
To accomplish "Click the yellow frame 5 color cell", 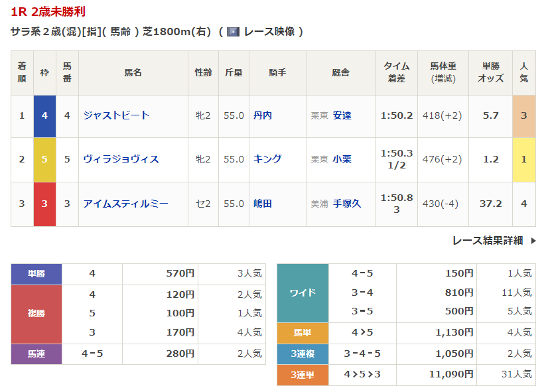I will tap(44, 160).
